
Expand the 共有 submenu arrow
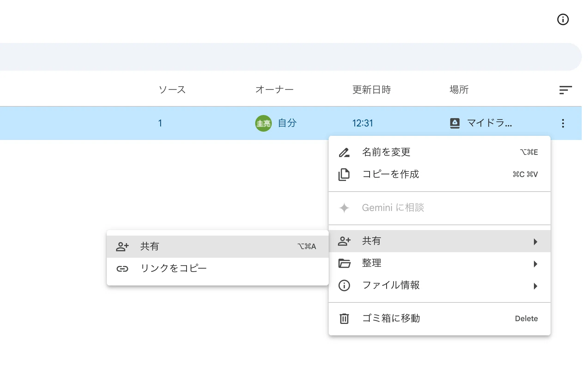tap(535, 241)
